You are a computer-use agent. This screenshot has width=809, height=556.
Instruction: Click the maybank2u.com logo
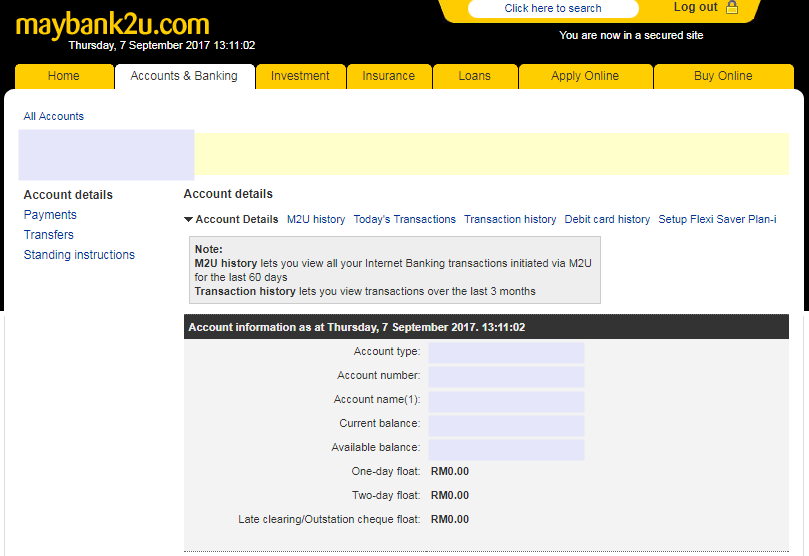coord(112,25)
